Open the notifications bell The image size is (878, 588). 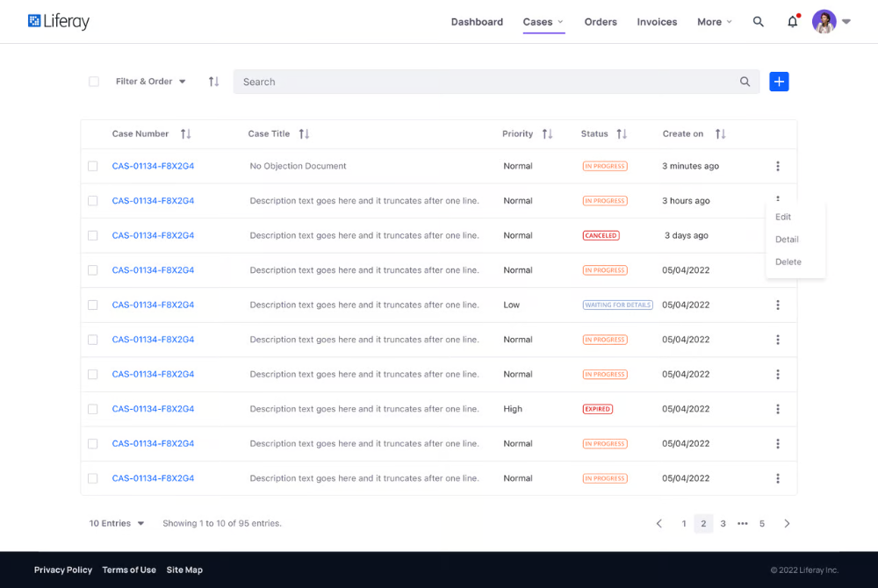(x=792, y=22)
